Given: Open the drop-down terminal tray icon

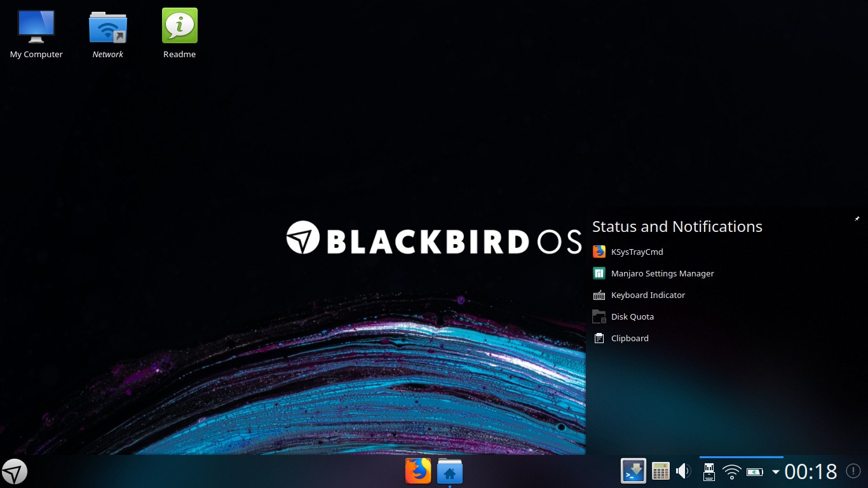Looking at the screenshot, I should pos(634,471).
